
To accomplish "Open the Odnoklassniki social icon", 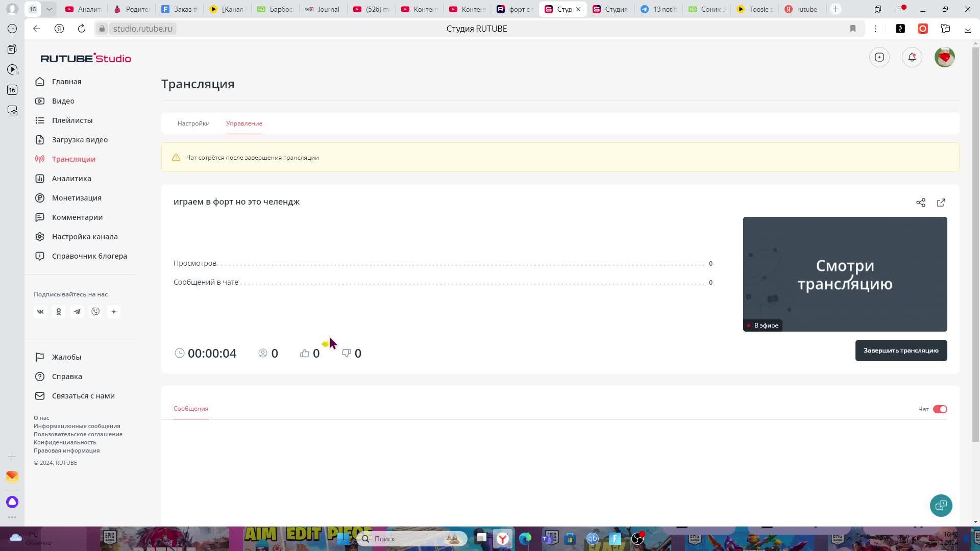I will pyautogui.click(x=59, y=312).
